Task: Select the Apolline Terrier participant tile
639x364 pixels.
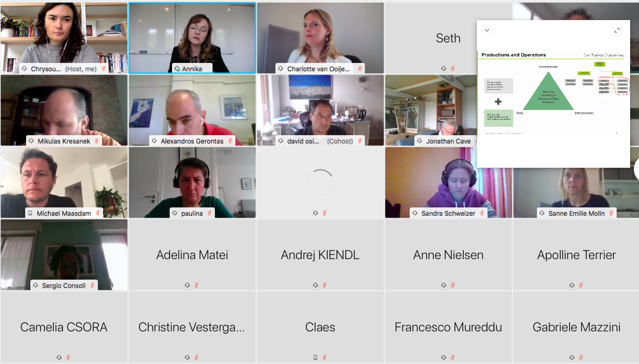Action: (x=577, y=255)
